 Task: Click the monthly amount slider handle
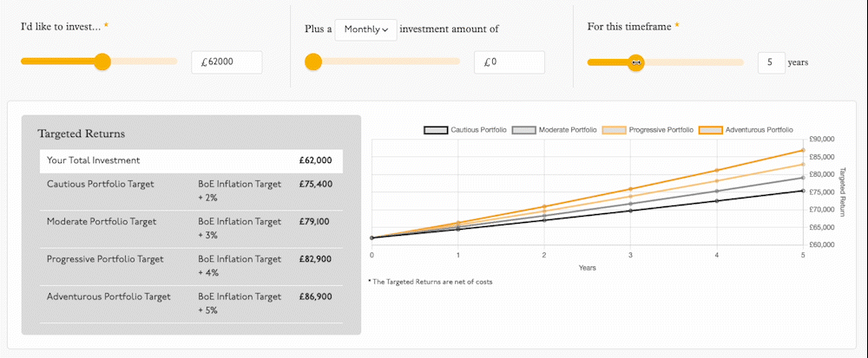[x=313, y=62]
